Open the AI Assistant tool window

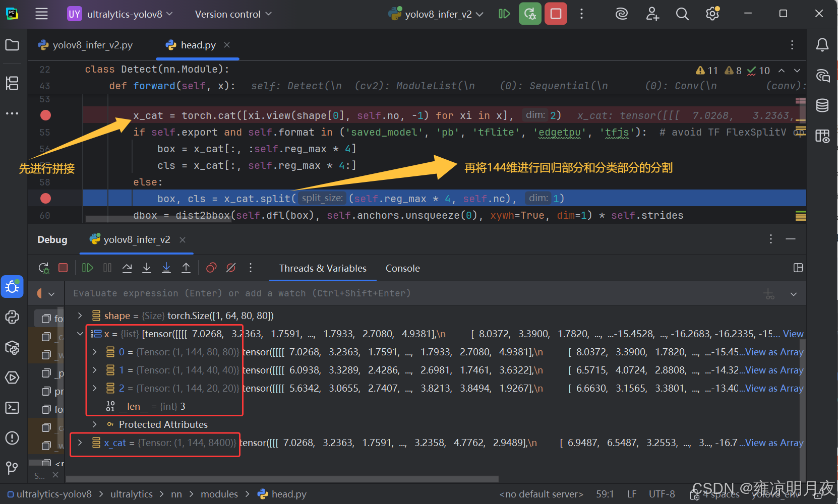pyautogui.click(x=822, y=76)
